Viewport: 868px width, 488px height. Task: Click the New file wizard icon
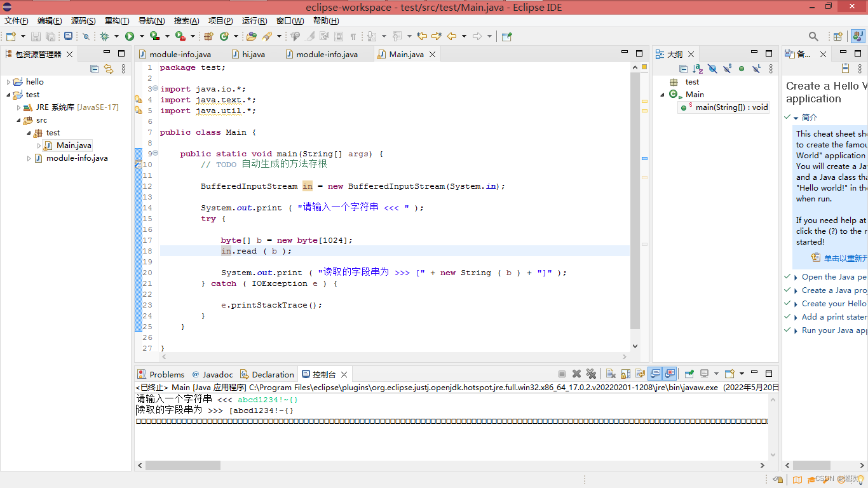click(x=11, y=36)
